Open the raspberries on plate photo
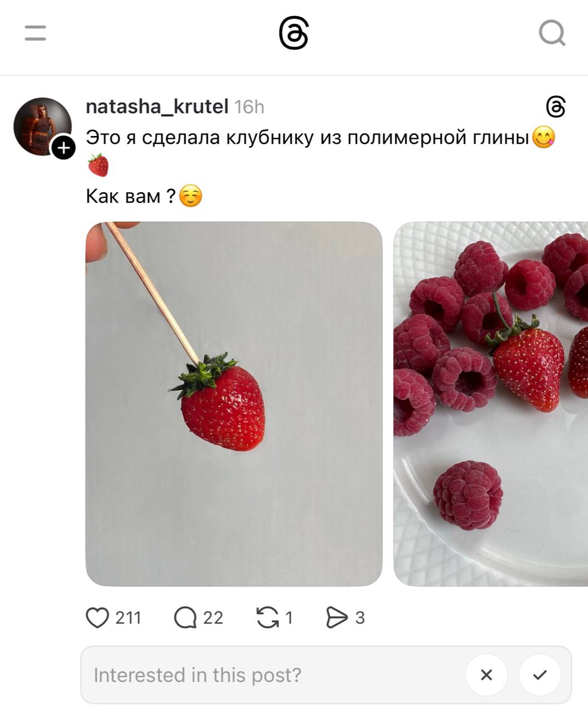The height and width of the screenshot is (711, 588). pos(491,404)
